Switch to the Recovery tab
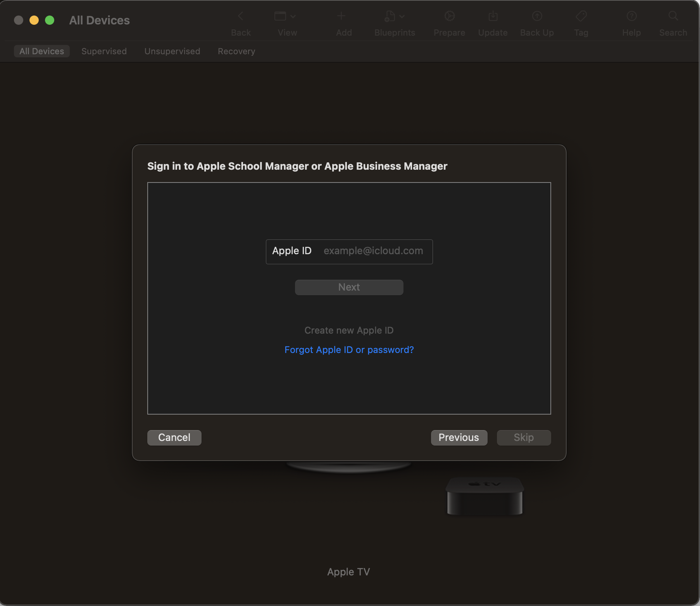The width and height of the screenshot is (700, 606). tap(236, 51)
